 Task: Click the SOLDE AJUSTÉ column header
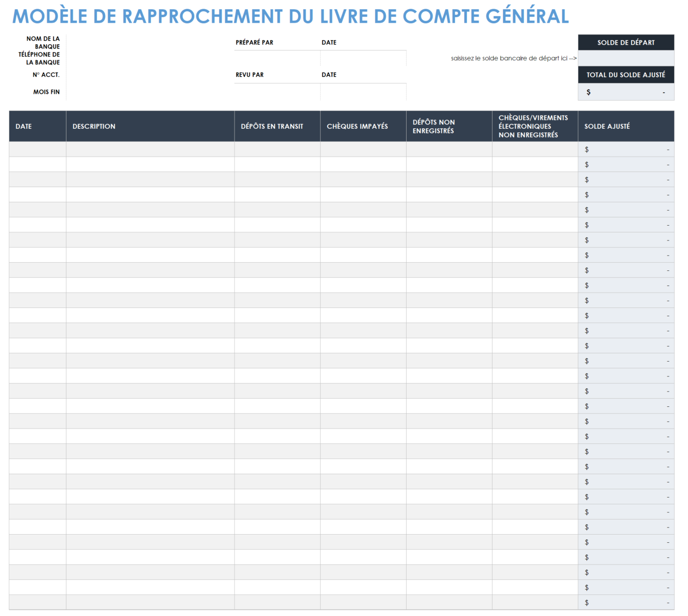(626, 126)
